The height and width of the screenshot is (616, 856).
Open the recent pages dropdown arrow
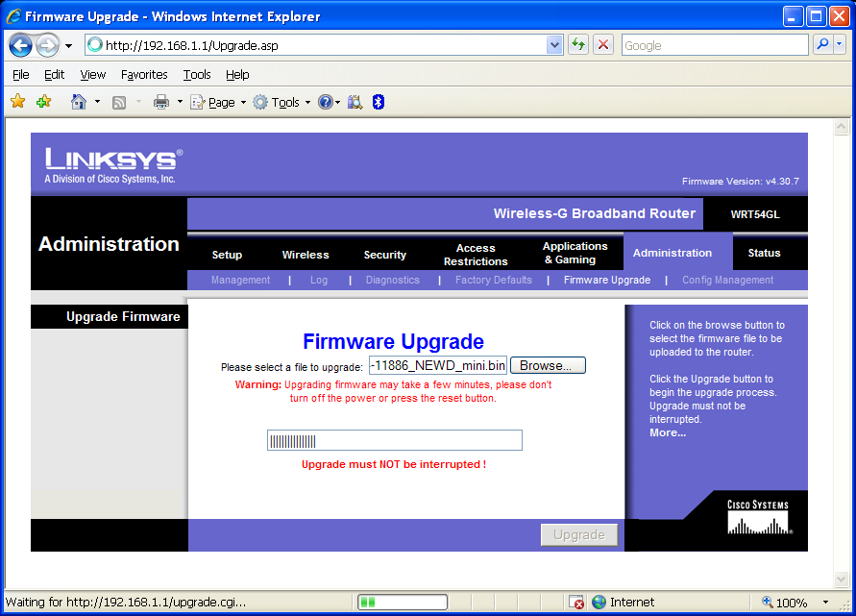pyautogui.click(x=69, y=46)
